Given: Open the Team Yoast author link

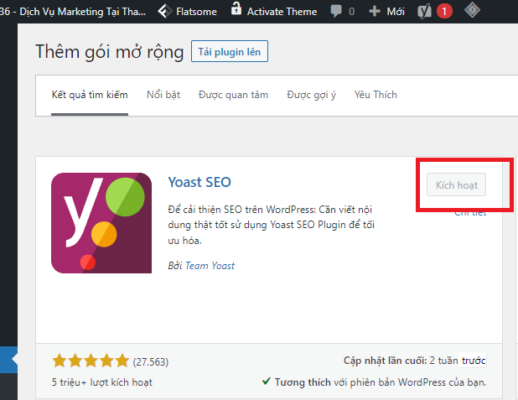Looking at the screenshot, I should (x=210, y=266).
